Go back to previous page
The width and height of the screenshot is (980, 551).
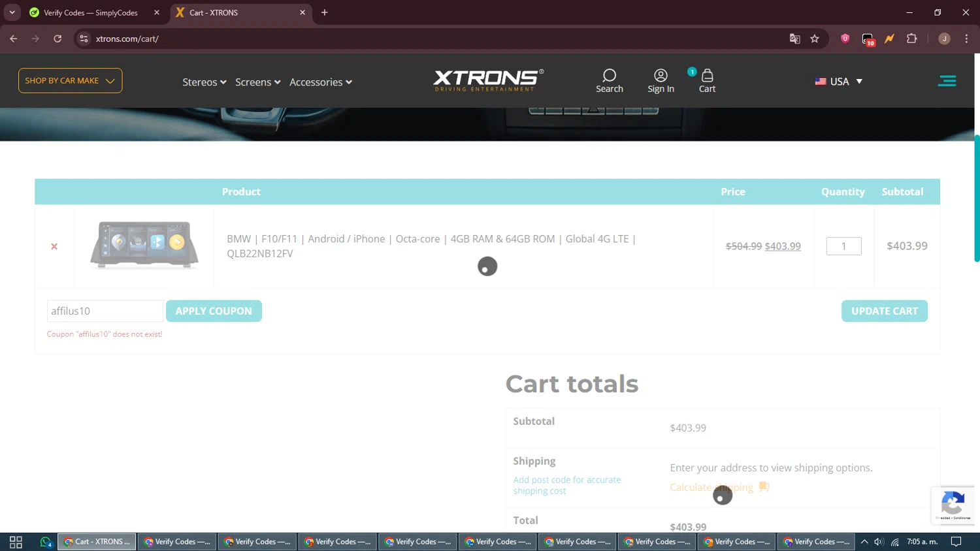tap(14, 39)
